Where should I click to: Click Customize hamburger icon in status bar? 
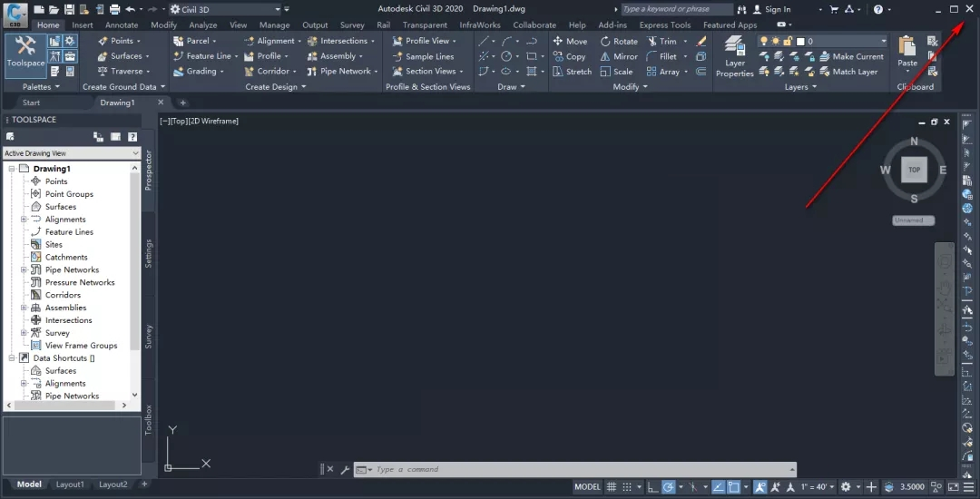point(969,487)
